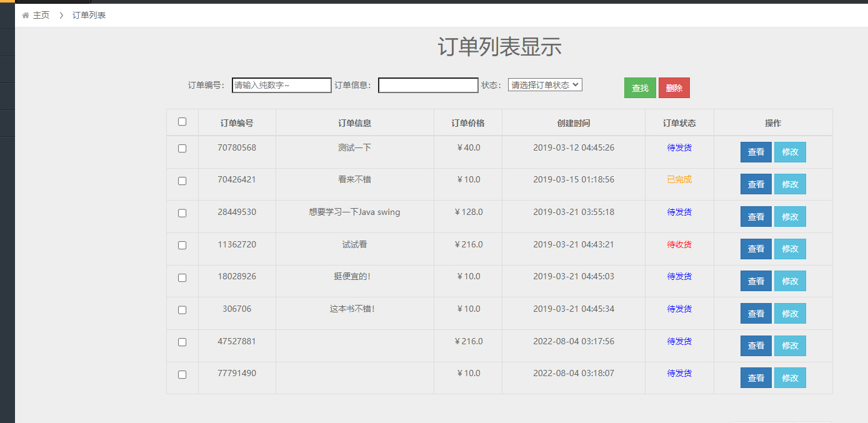
Task: Click 查看 for order 70426421
Action: tap(756, 184)
